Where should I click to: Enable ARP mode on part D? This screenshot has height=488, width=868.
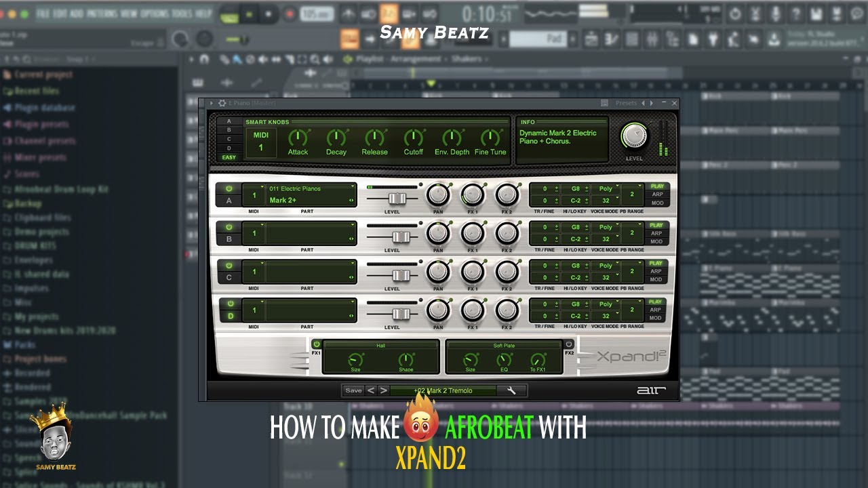pos(656,310)
